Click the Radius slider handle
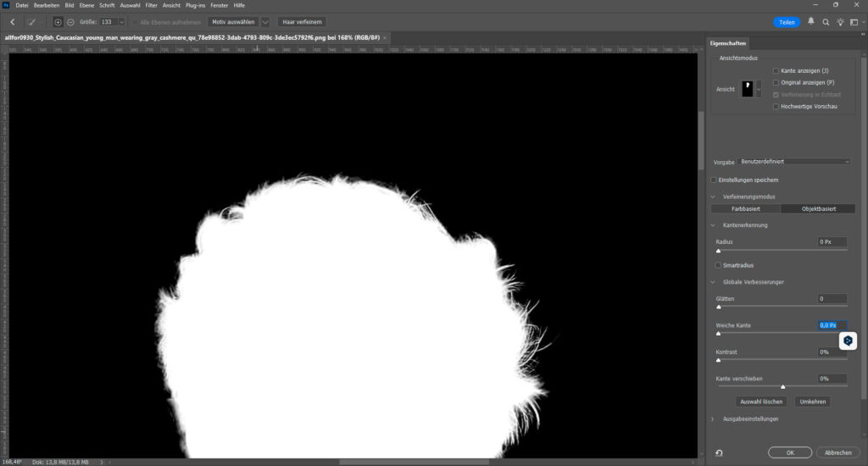The width and height of the screenshot is (868, 466). click(719, 252)
